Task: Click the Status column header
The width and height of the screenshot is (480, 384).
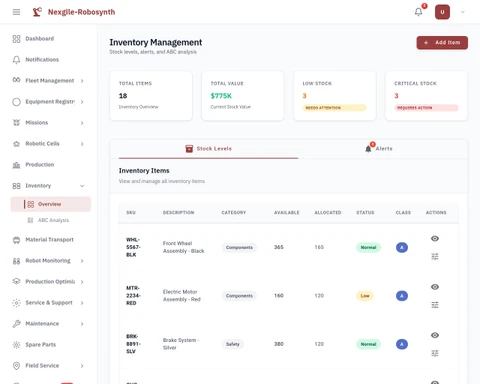Action: point(365,212)
